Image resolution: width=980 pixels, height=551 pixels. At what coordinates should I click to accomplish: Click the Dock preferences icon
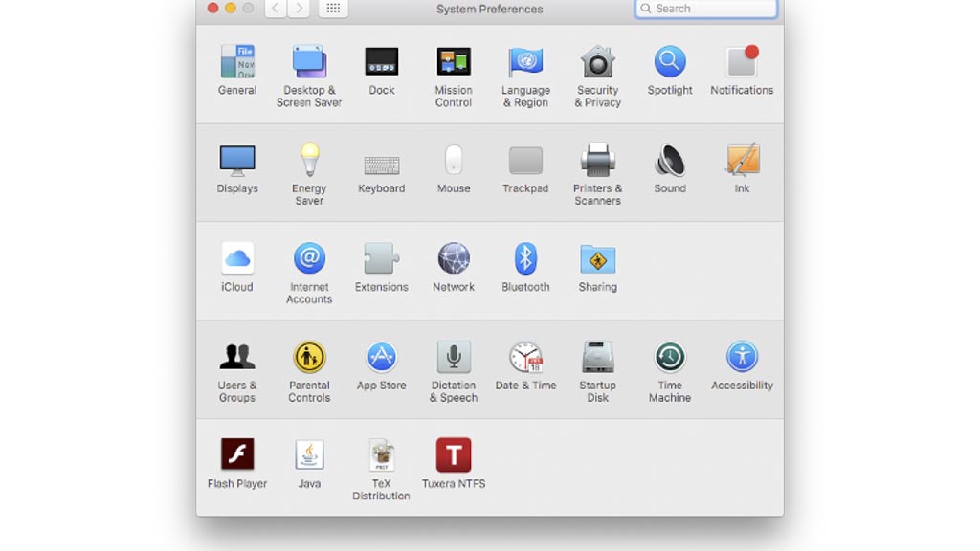(x=382, y=62)
